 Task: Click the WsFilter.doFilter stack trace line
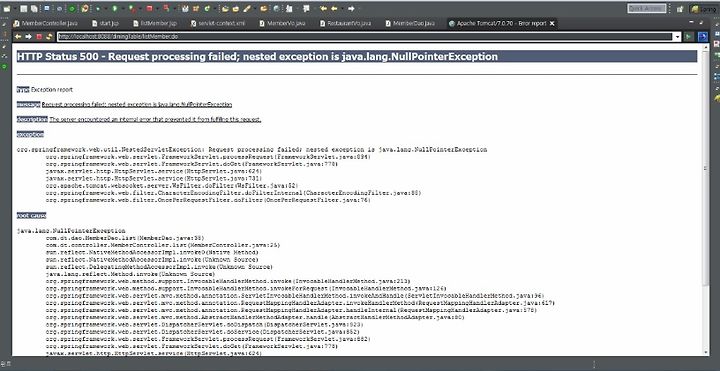click(172, 186)
